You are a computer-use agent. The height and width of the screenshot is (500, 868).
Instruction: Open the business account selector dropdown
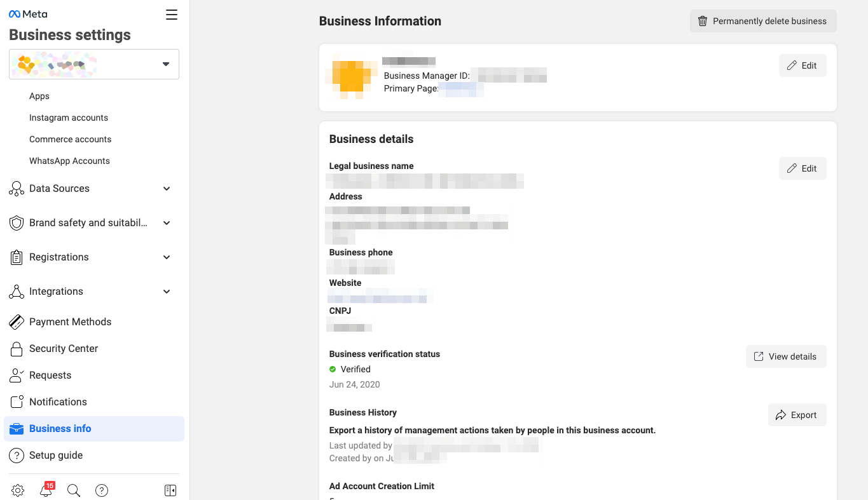click(x=94, y=64)
